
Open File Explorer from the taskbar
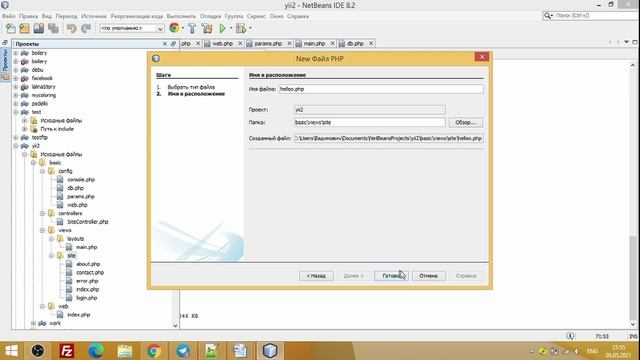[x=125, y=351]
